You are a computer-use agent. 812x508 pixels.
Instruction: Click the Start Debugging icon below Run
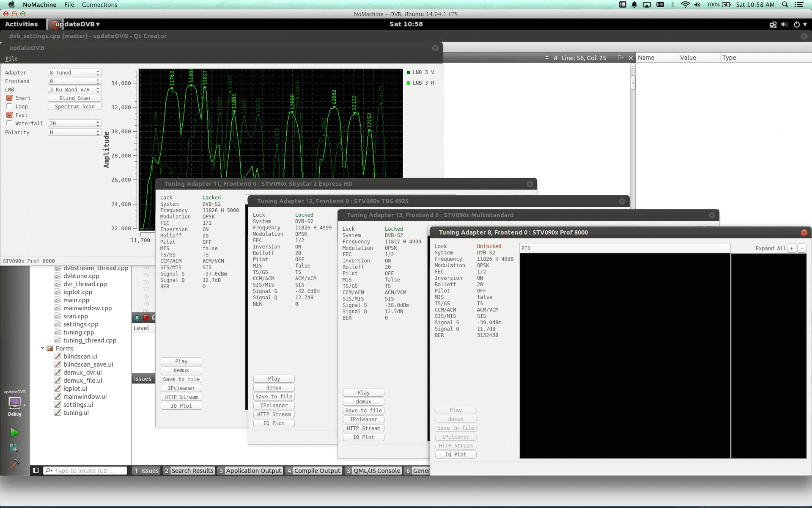(x=14, y=448)
